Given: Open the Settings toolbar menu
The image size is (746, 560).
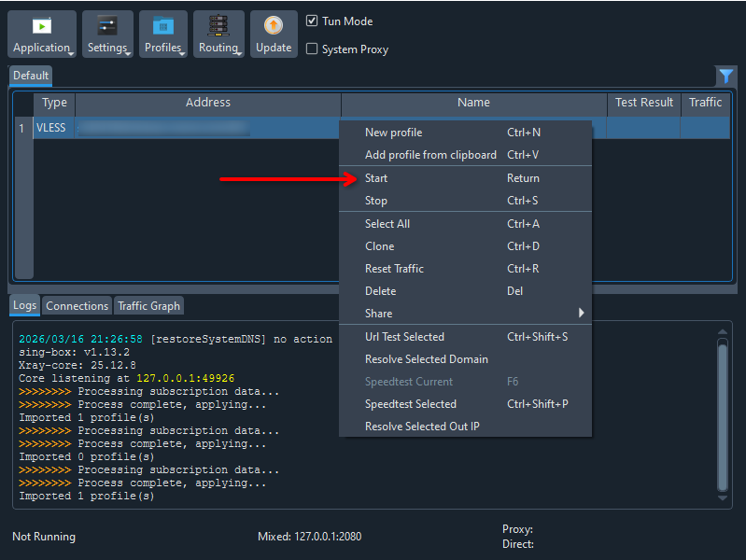Looking at the screenshot, I should [107, 35].
